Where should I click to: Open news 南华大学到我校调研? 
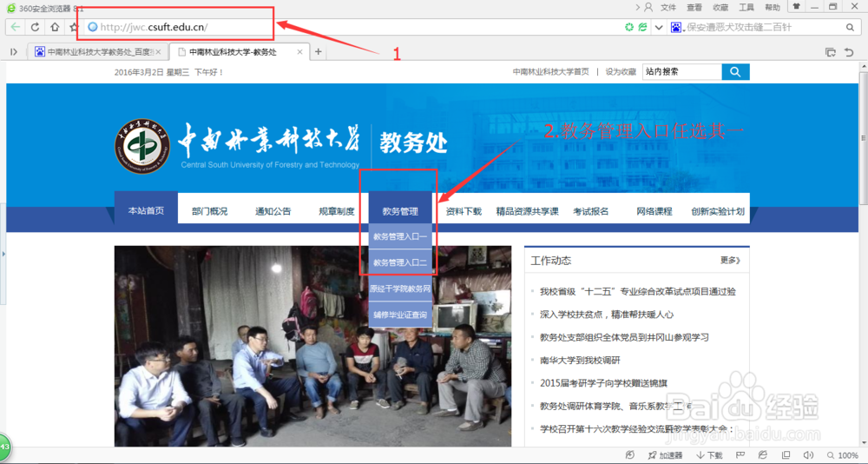580,361
